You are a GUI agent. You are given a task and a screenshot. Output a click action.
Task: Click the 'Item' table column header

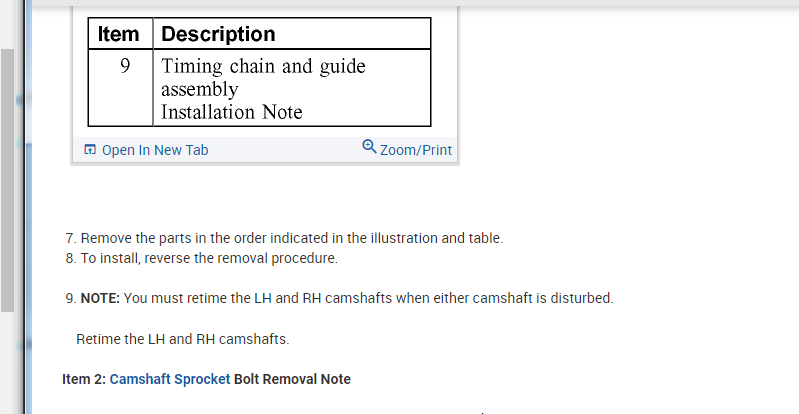tap(119, 34)
